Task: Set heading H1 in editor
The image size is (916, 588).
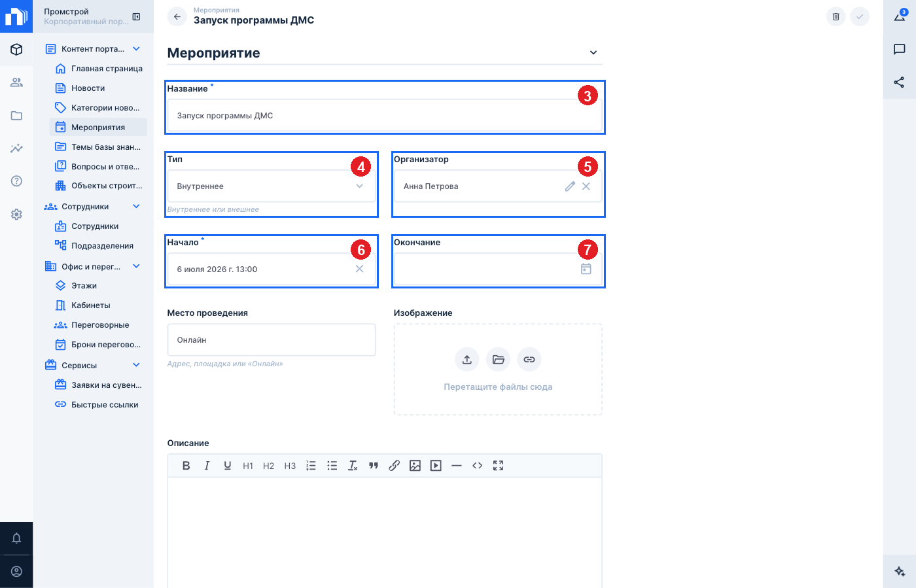Action: (248, 466)
